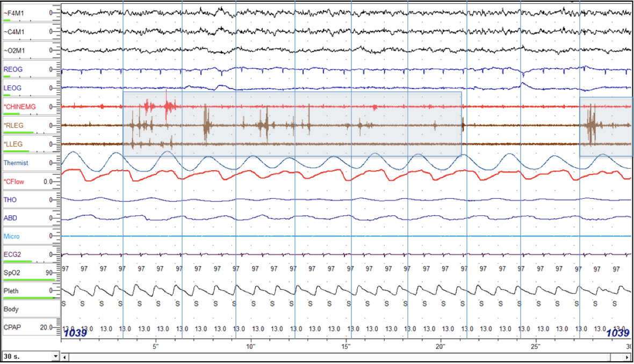Click the *CFlow channel label
The width and height of the screenshot is (634, 364).
(14, 181)
